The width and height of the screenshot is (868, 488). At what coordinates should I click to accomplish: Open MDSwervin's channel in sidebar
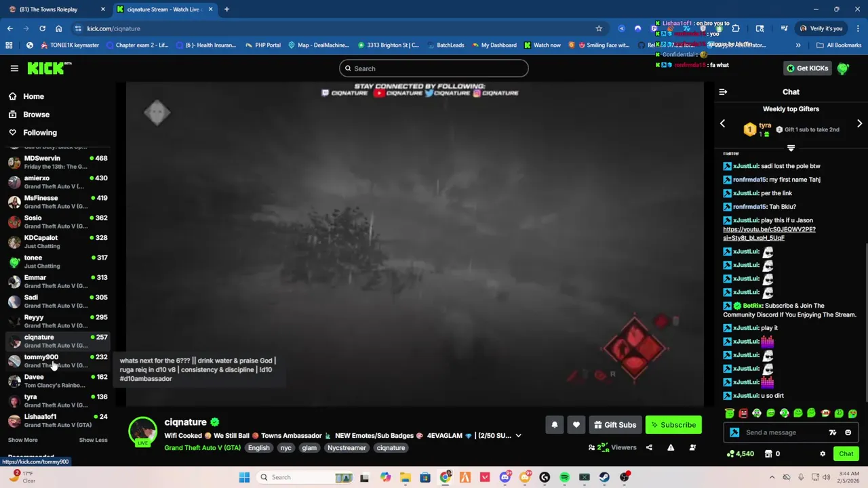(x=57, y=162)
